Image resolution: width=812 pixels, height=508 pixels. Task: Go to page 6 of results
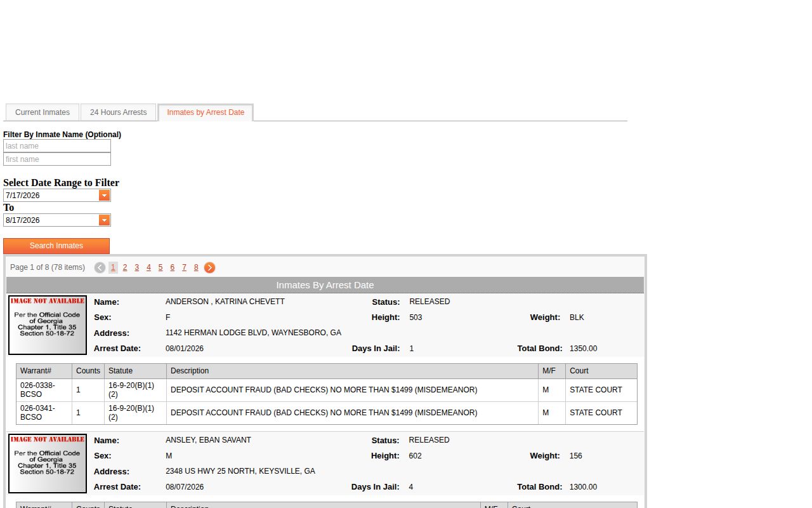pos(172,268)
